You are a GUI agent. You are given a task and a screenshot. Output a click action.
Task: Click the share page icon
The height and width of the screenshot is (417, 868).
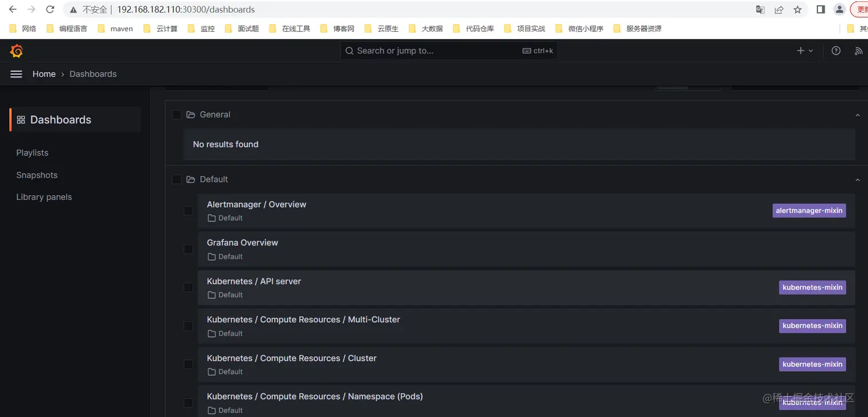click(779, 9)
